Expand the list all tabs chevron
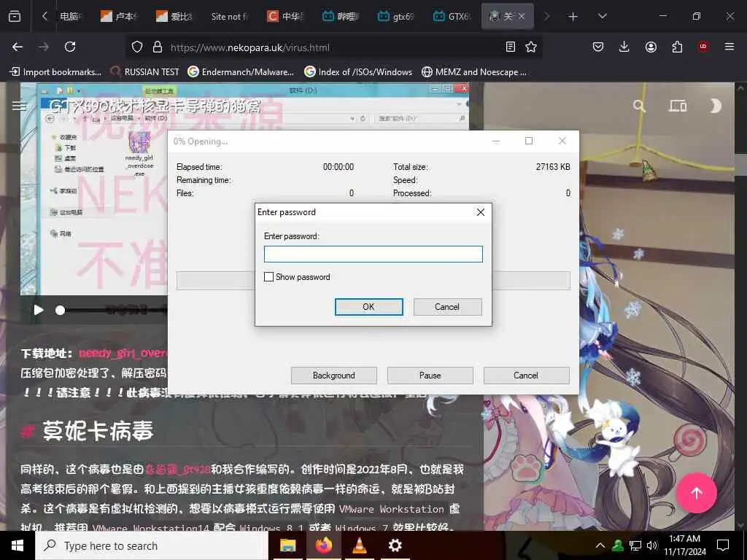The image size is (747, 560). 602,16
